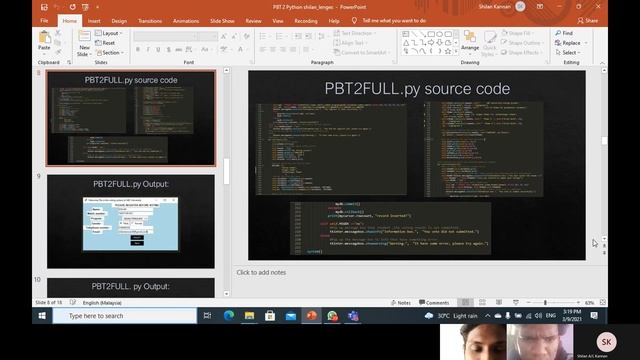Click the Bullets list icon

coord(264,37)
